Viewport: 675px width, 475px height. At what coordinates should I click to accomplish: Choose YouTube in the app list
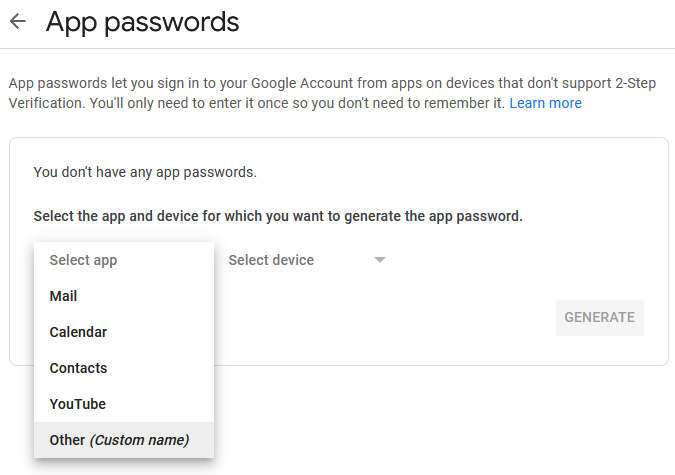pos(77,404)
